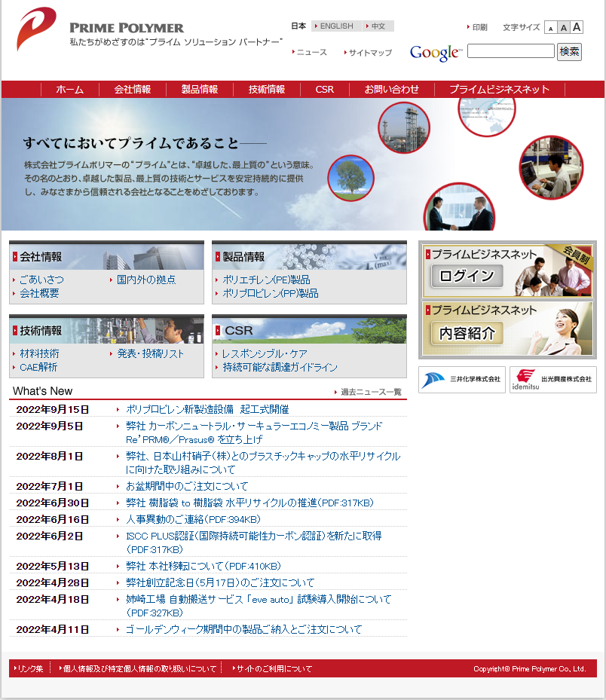Switch language to 中文

(376, 26)
